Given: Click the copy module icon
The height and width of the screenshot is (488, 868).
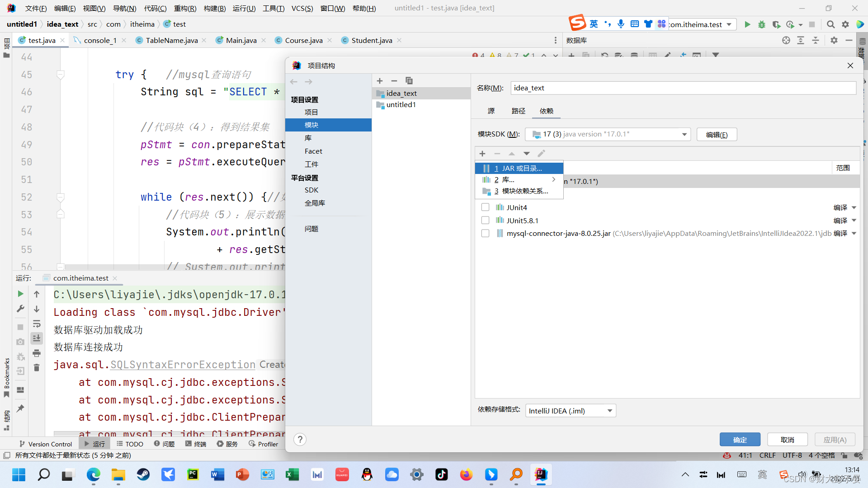Looking at the screenshot, I should 409,81.
